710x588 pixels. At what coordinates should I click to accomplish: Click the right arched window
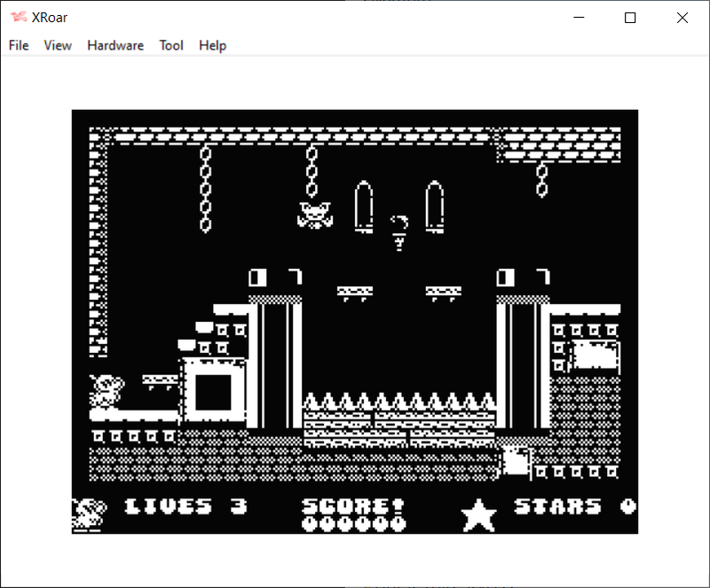(434, 207)
